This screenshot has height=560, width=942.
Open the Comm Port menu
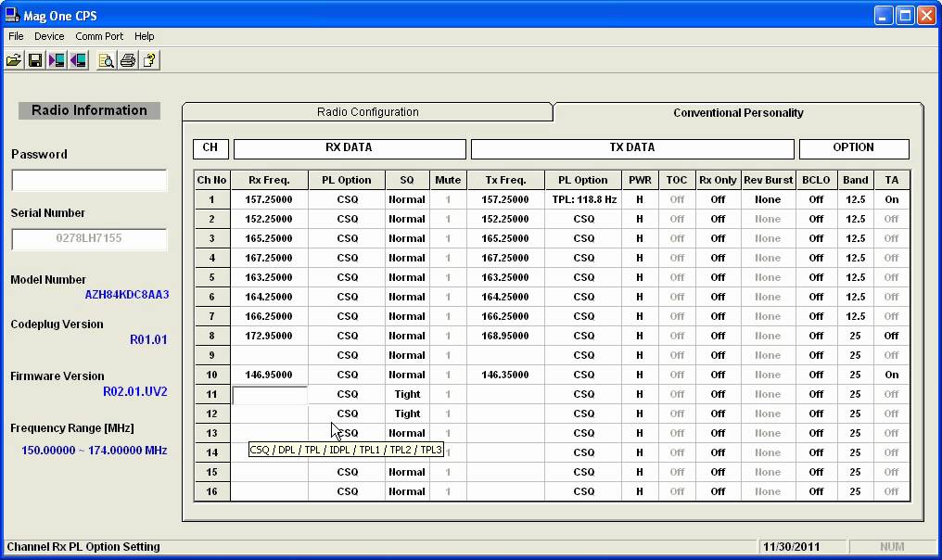coord(99,36)
